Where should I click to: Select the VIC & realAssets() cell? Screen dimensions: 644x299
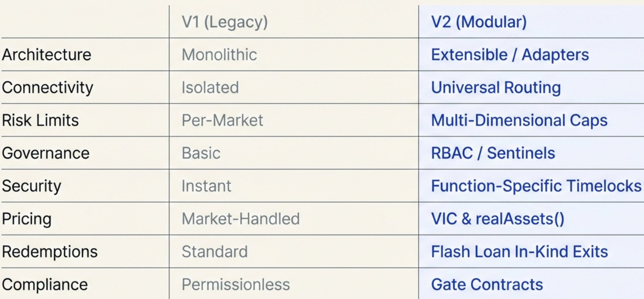[497, 219]
